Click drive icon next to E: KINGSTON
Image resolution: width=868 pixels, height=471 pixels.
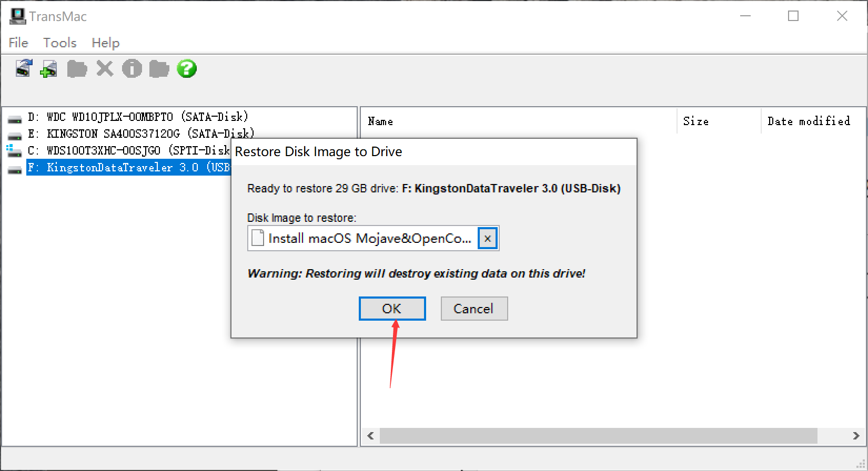15,136
